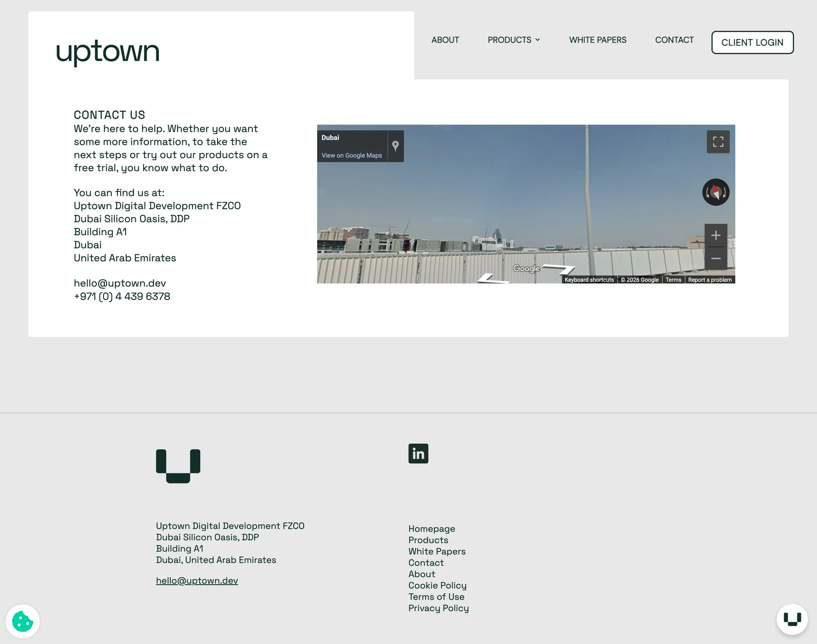Click Keyboard shortcuts on the map
This screenshot has height=644, width=817.
589,280
